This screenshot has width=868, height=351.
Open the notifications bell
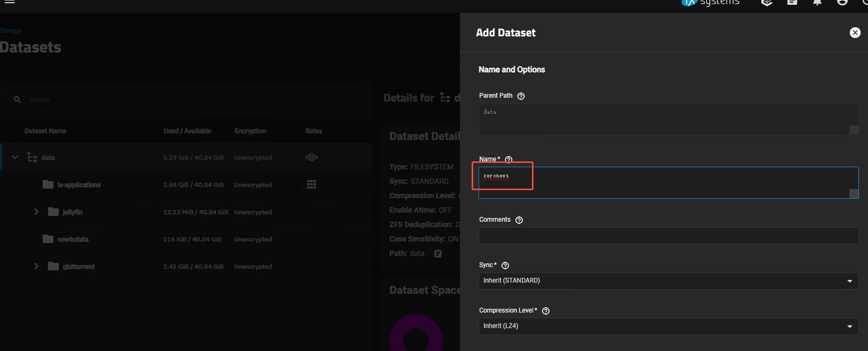pyautogui.click(x=817, y=2)
